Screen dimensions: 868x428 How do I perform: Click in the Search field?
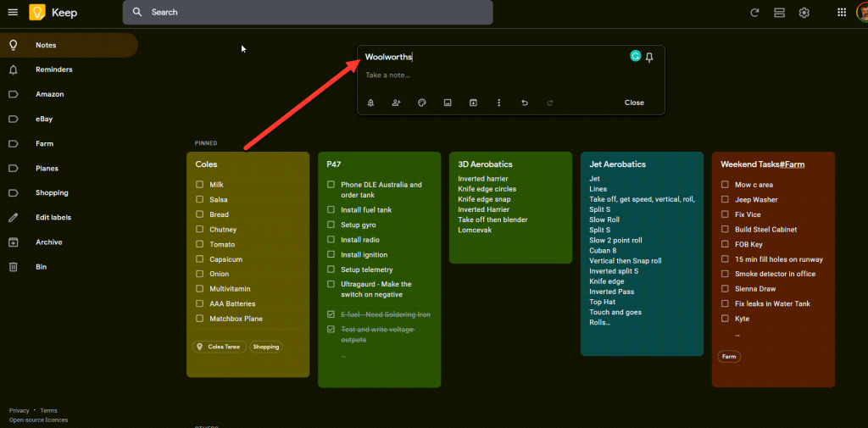pos(308,12)
